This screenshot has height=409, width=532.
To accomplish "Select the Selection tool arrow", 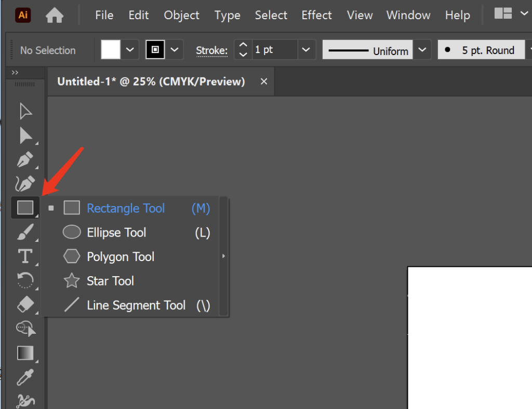I will click(25, 111).
